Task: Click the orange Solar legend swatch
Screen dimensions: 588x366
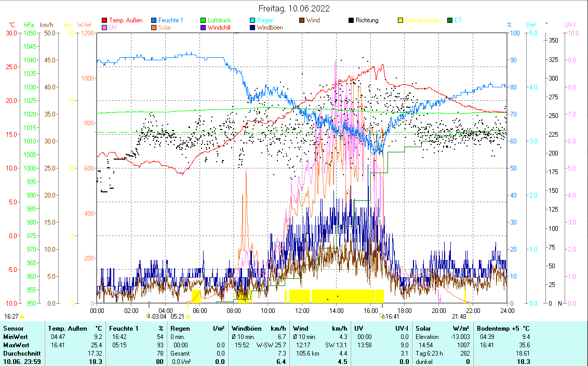Action: [154, 28]
